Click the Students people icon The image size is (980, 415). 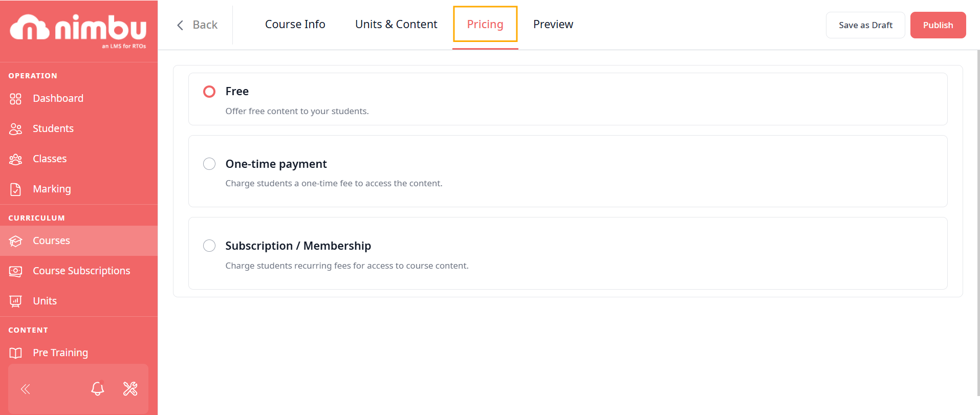tap(15, 129)
